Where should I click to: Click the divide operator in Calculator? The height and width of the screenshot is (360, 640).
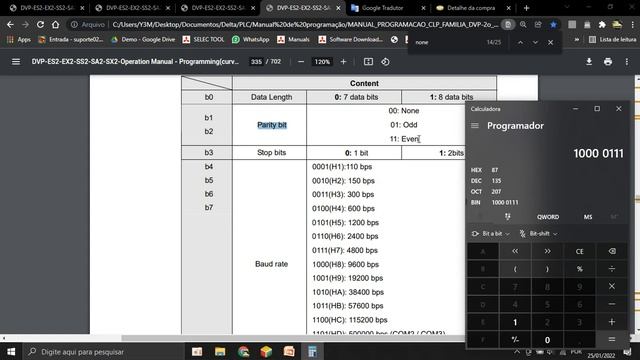[x=611, y=269]
